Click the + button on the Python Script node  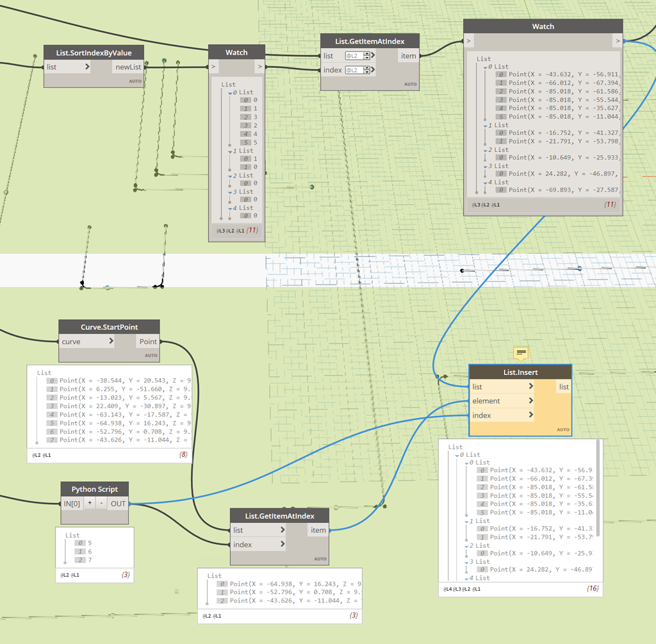click(x=89, y=503)
